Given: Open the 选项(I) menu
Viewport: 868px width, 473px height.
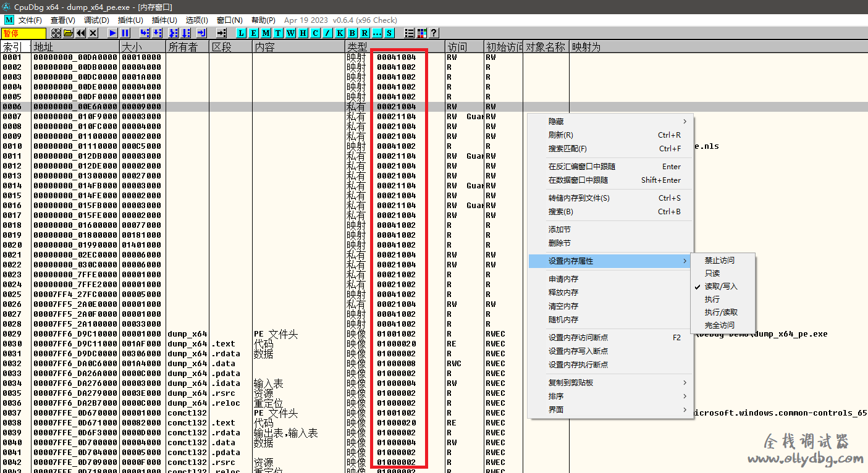Looking at the screenshot, I should tap(197, 20).
